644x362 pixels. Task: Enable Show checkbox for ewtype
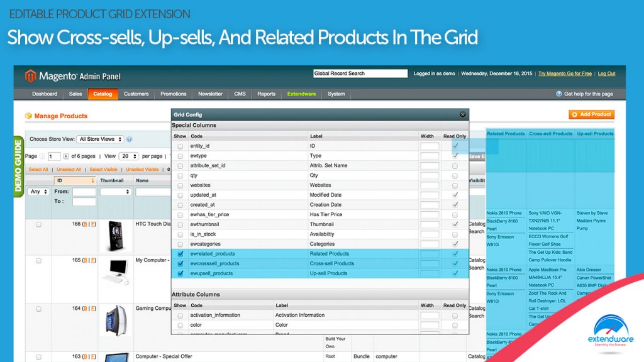coord(180,156)
